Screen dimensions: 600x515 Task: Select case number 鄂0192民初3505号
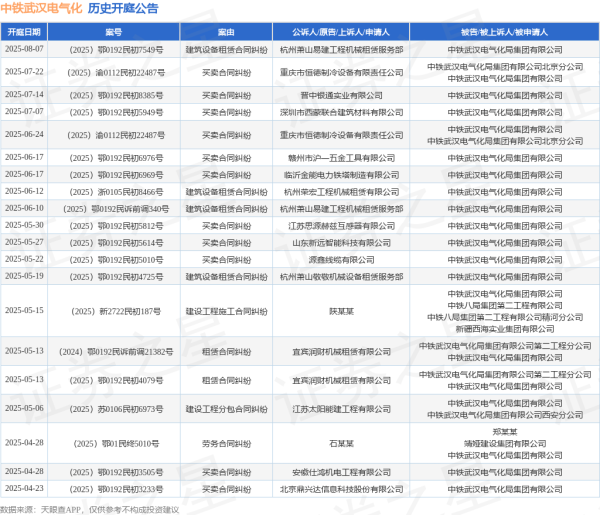(116, 473)
